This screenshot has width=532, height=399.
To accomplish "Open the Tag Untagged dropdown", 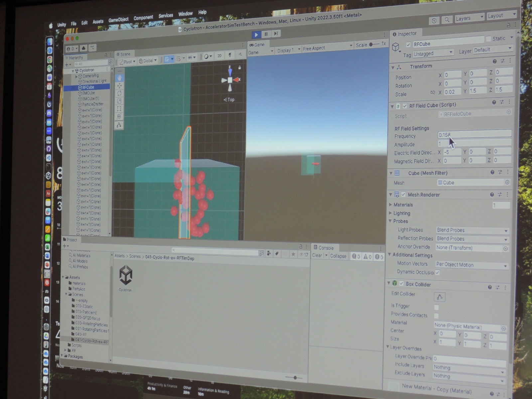I will [x=433, y=53].
